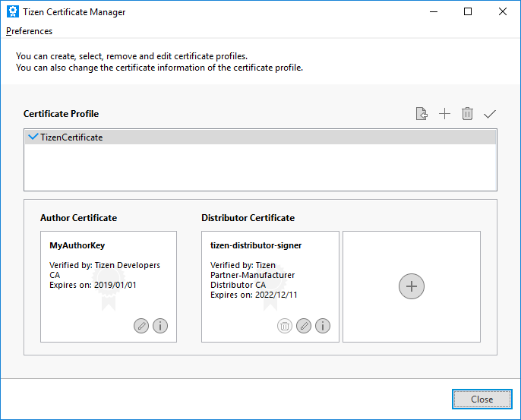This screenshot has height=420, width=521.
Task: Open the Preferences menu
Action: [x=30, y=31]
